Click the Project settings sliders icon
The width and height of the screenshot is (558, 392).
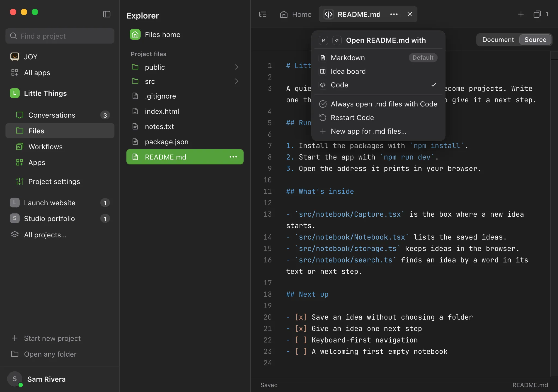coord(20,181)
